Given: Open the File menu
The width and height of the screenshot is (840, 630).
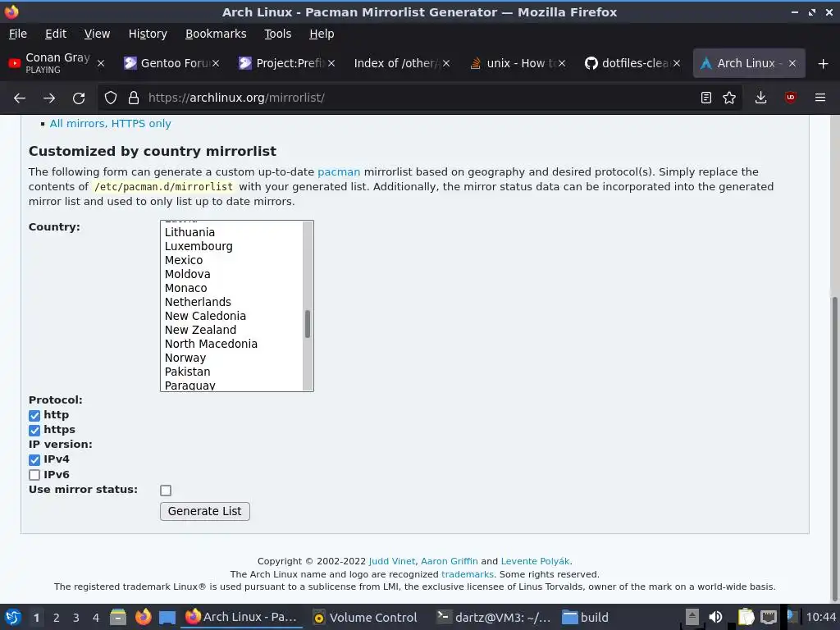Looking at the screenshot, I should [18, 34].
